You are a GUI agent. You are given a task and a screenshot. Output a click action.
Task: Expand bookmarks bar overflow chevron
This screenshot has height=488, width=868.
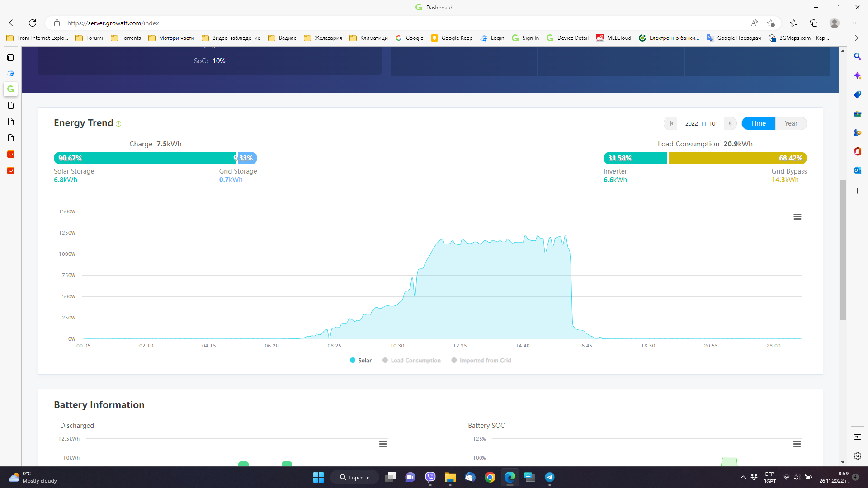click(x=856, y=38)
